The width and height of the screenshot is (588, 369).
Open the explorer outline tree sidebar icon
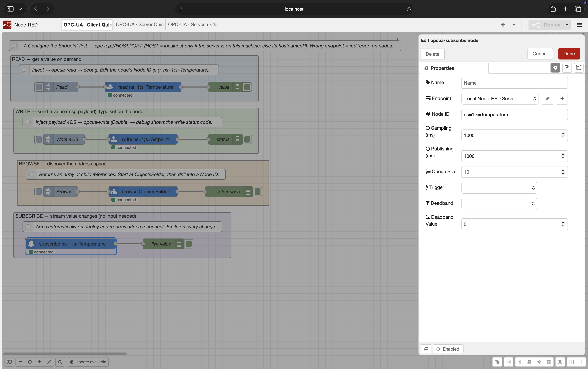(x=497, y=362)
